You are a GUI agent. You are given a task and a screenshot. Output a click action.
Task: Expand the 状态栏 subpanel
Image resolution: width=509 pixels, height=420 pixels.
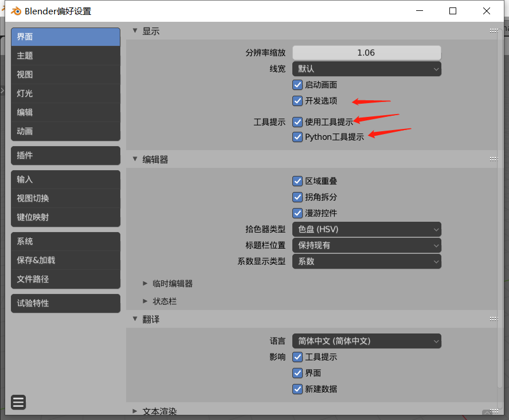coord(145,301)
